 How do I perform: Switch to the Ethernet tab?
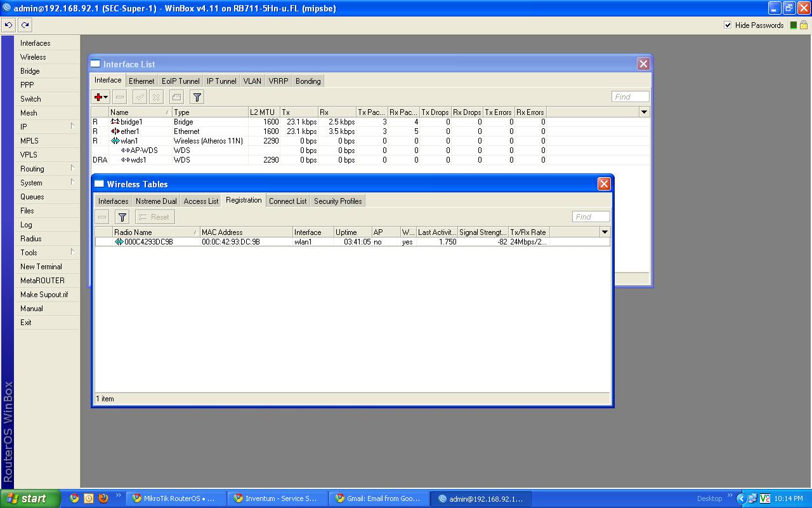(x=141, y=81)
